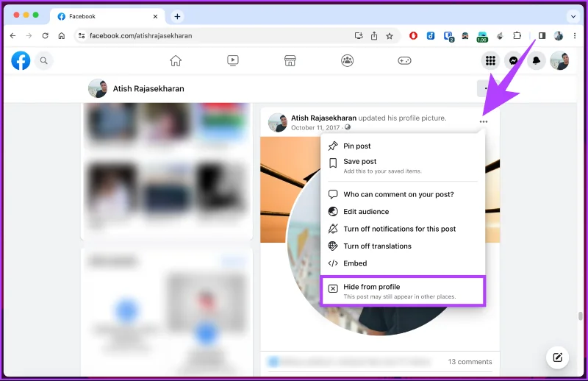Open the blue 2-badge extension icon
Viewport: 588px width, 381px height.
(448, 36)
